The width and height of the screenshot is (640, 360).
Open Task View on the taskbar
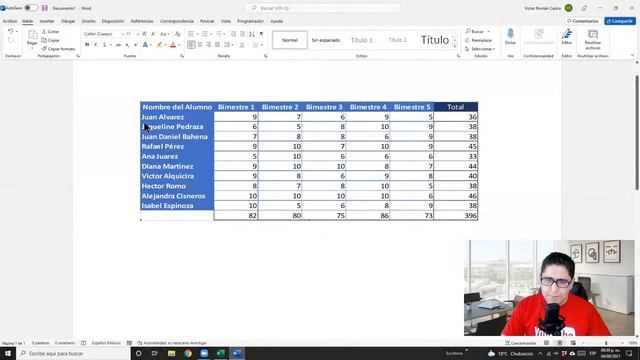click(x=155, y=353)
